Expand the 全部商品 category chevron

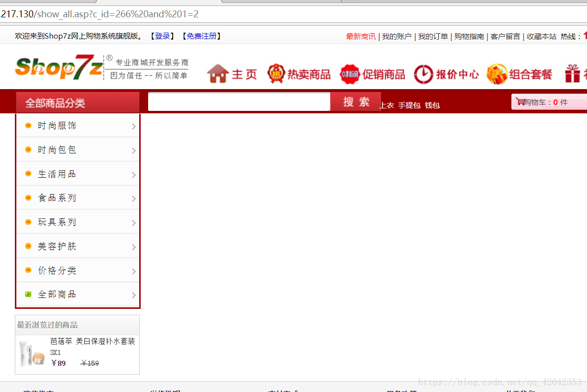[x=134, y=295]
